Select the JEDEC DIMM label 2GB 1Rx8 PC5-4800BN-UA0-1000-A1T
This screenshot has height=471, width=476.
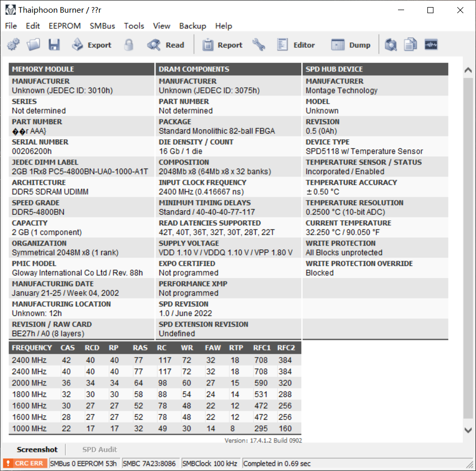point(80,172)
